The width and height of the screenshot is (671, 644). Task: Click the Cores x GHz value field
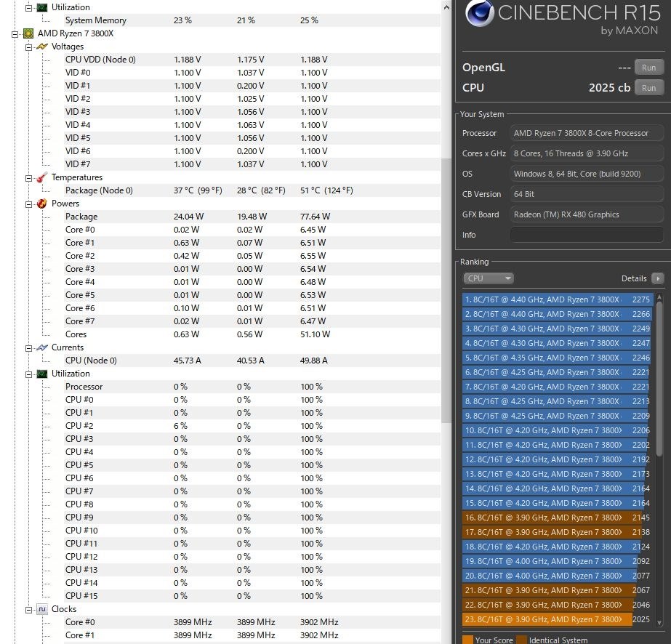point(587,153)
